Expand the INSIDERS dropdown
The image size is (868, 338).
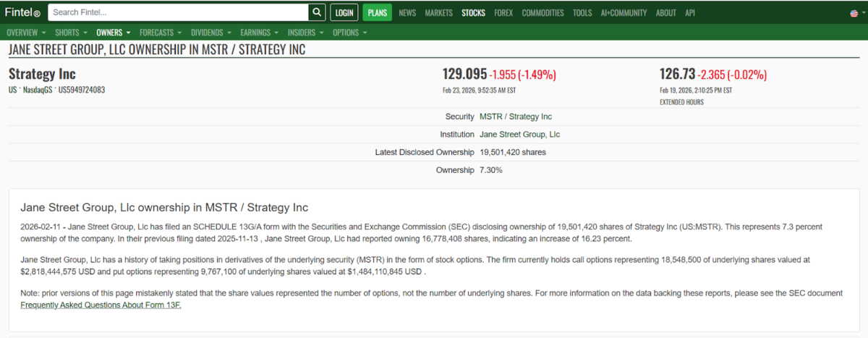[x=306, y=33]
